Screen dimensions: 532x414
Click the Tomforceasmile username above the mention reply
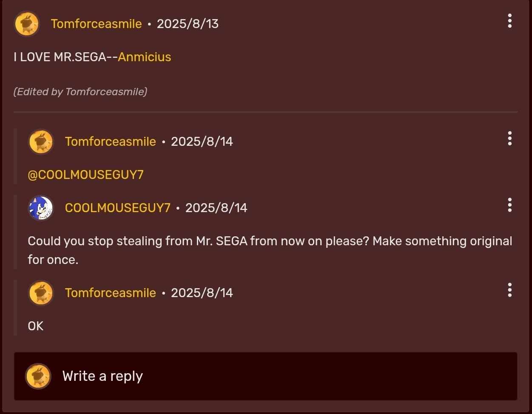(111, 142)
